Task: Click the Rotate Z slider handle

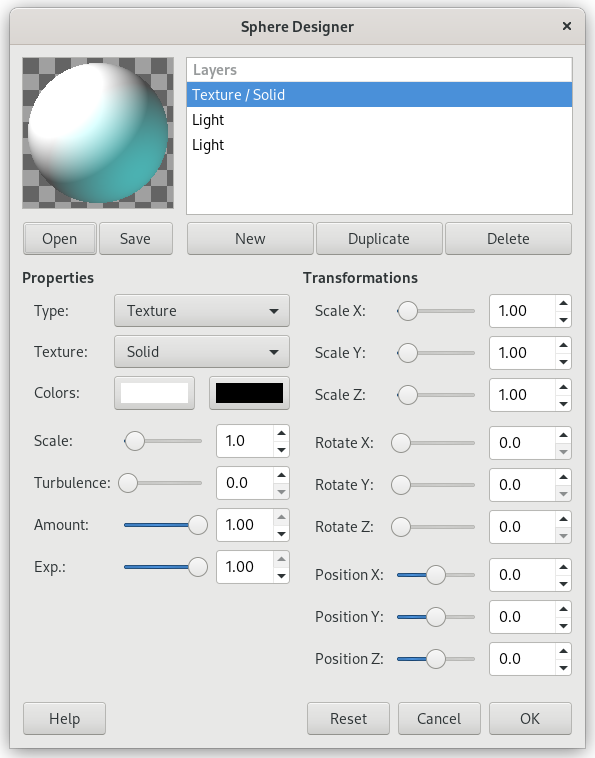Action: (x=401, y=527)
